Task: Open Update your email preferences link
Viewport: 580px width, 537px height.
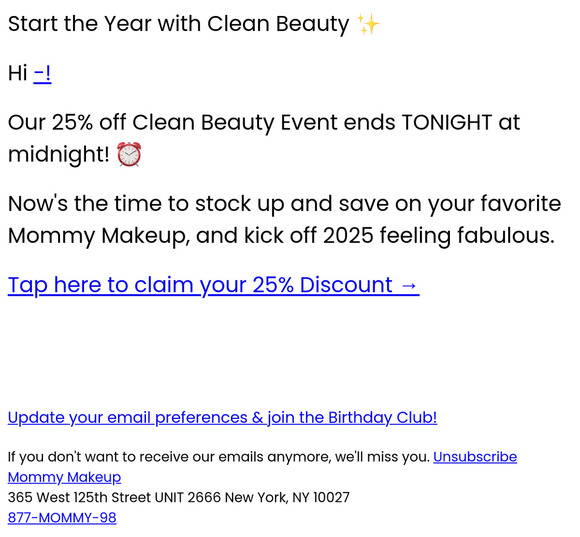Action: (x=222, y=418)
